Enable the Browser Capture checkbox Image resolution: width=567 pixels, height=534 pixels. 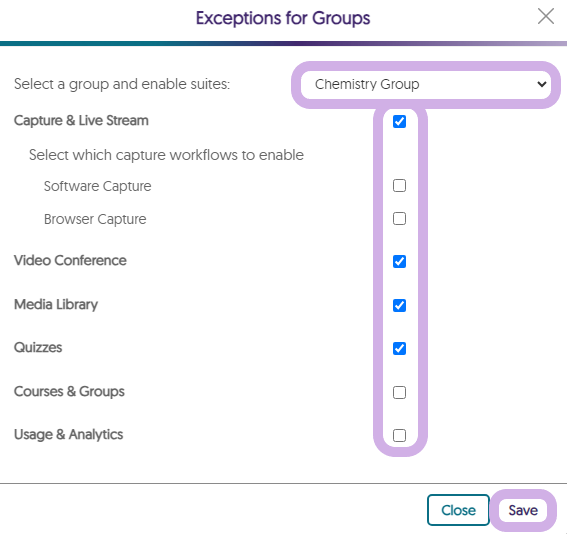click(399, 218)
